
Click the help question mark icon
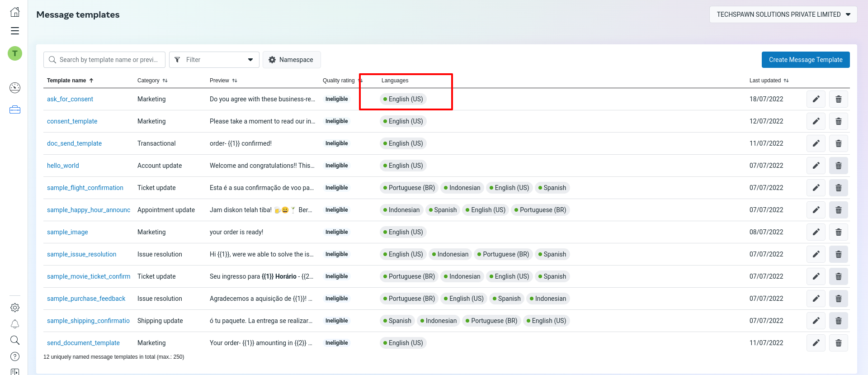tap(15, 356)
